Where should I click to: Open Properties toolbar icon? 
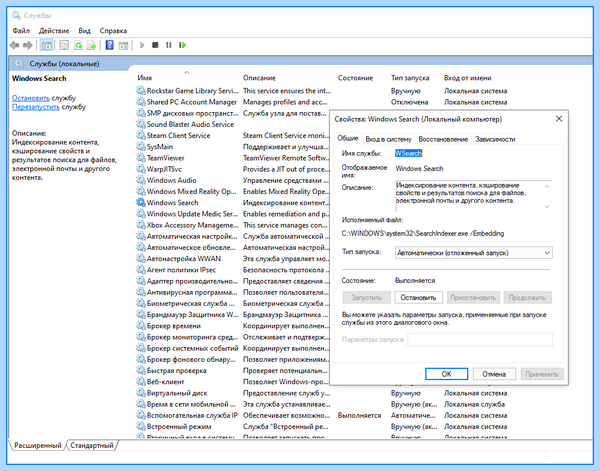coord(64,46)
